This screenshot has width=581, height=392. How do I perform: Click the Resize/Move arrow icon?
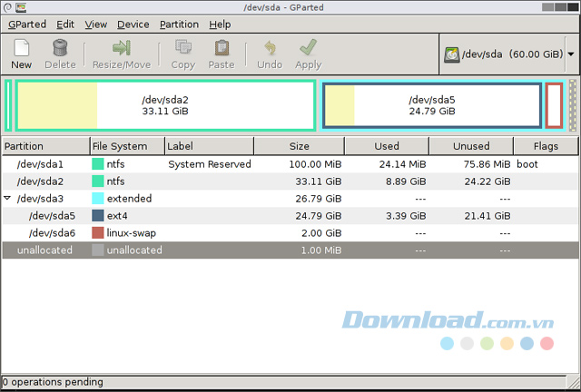121,48
